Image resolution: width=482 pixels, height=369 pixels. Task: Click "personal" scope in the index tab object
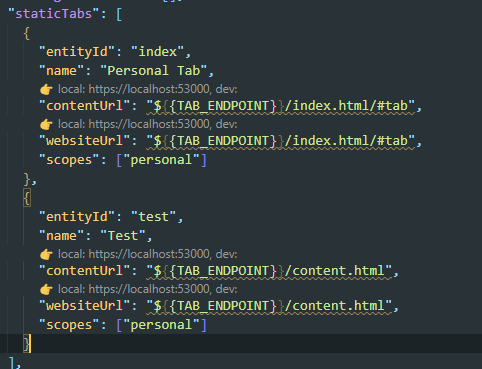161,160
